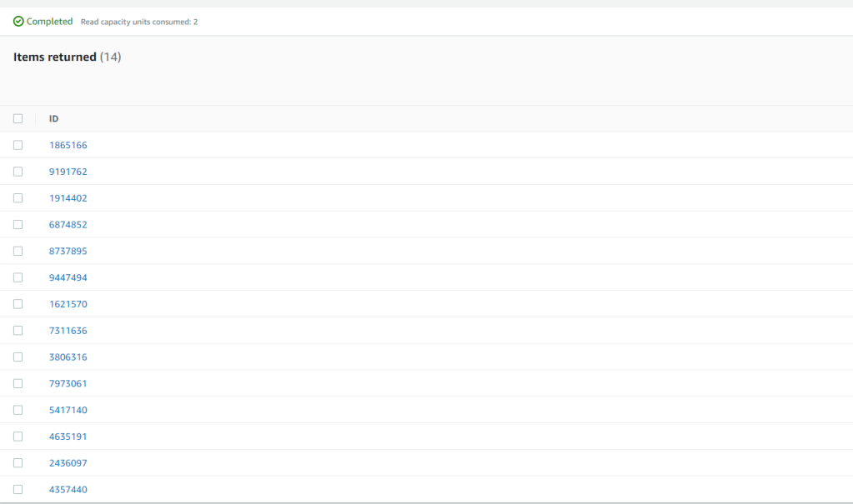Viewport: 853px width, 504px height.
Task: Click the 1621570 ID link
Action: [x=68, y=304]
